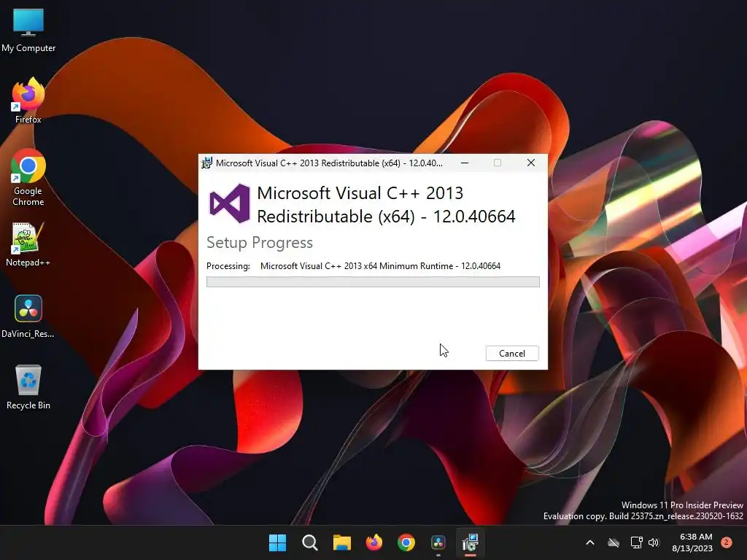The width and height of the screenshot is (747, 560).
Task: Click the Visual Studio logo in the dialog
Action: coord(230,204)
